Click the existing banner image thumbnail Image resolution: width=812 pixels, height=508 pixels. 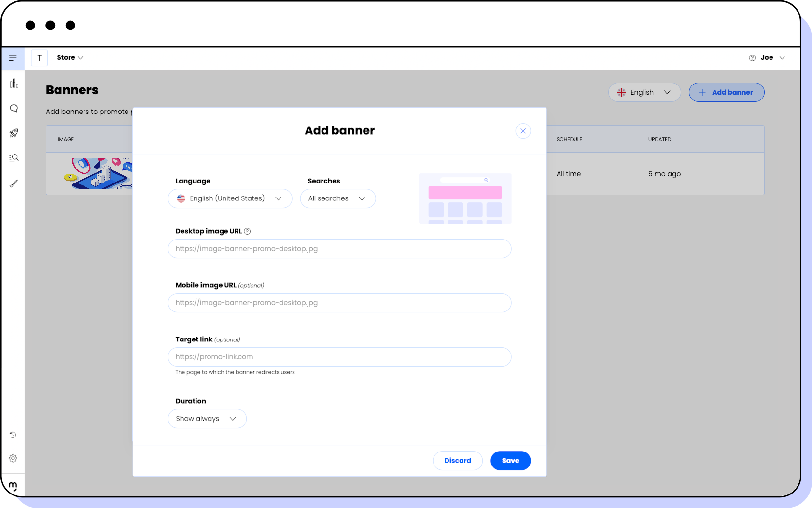[98, 174]
